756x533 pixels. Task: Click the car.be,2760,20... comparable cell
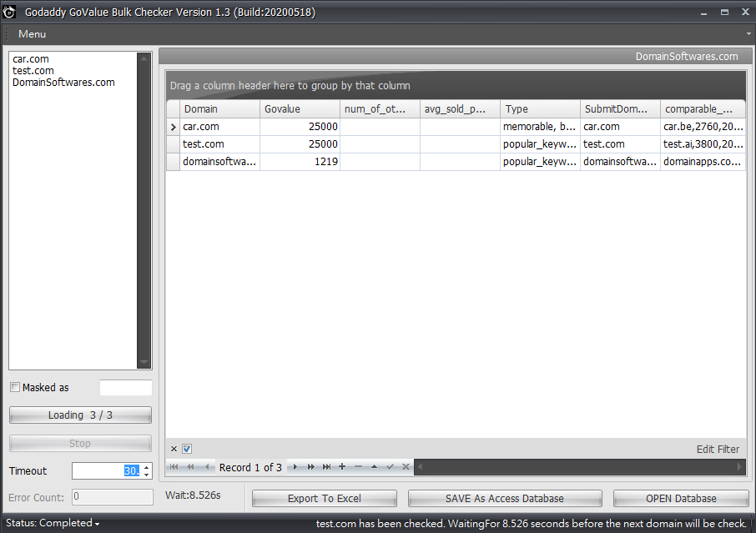703,127
